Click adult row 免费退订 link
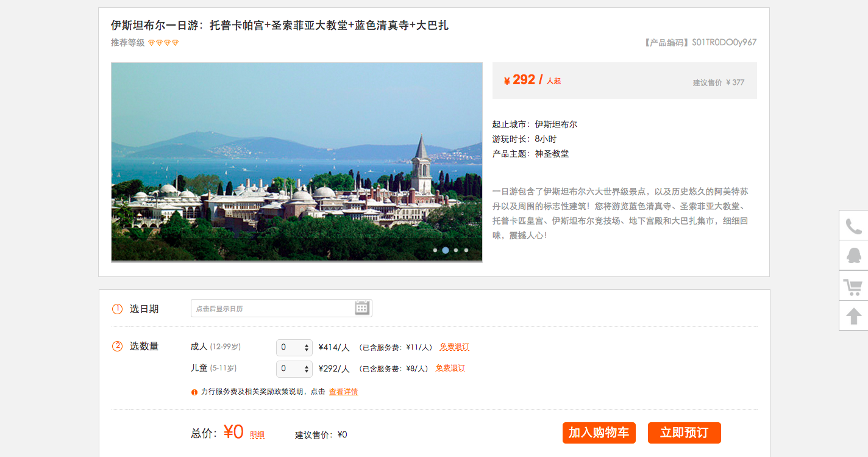This screenshot has height=457, width=868. click(x=455, y=347)
